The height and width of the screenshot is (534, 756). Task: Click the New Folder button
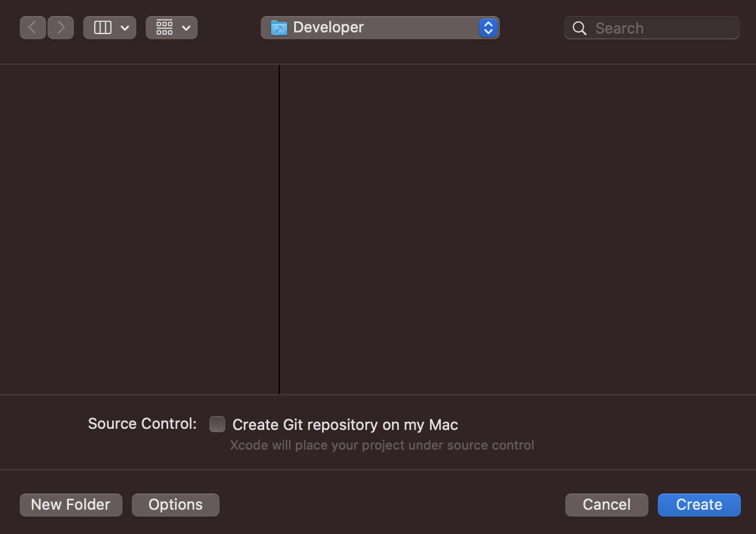(71, 505)
